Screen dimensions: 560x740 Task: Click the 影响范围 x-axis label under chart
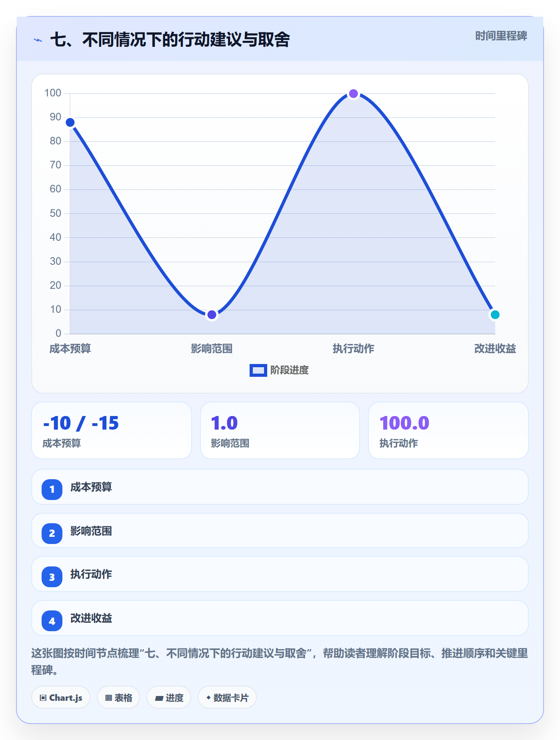212,349
